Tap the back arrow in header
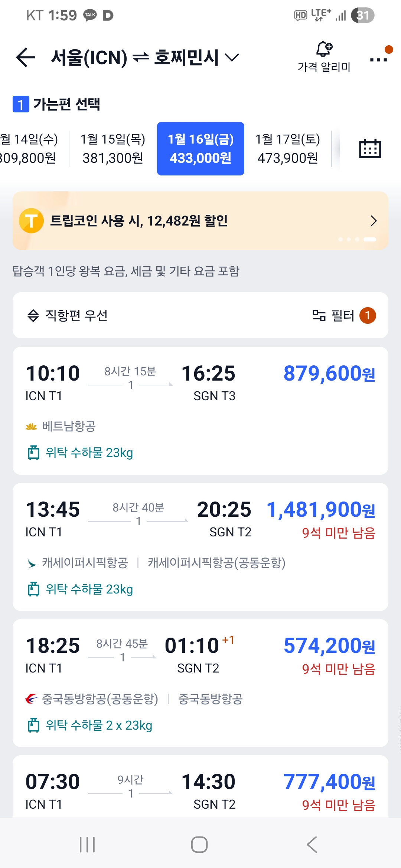The width and height of the screenshot is (401, 868). tap(26, 57)
